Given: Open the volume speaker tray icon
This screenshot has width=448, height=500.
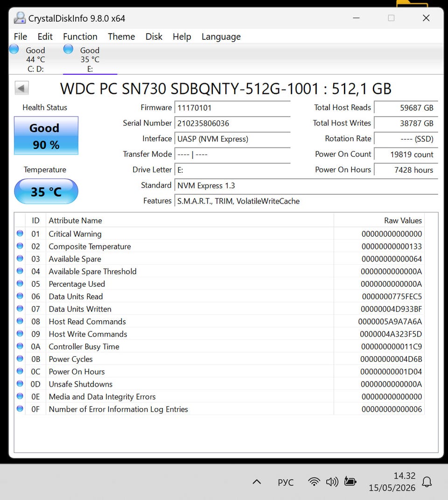Looking at the screenshot, I should (x=332, y=481).
